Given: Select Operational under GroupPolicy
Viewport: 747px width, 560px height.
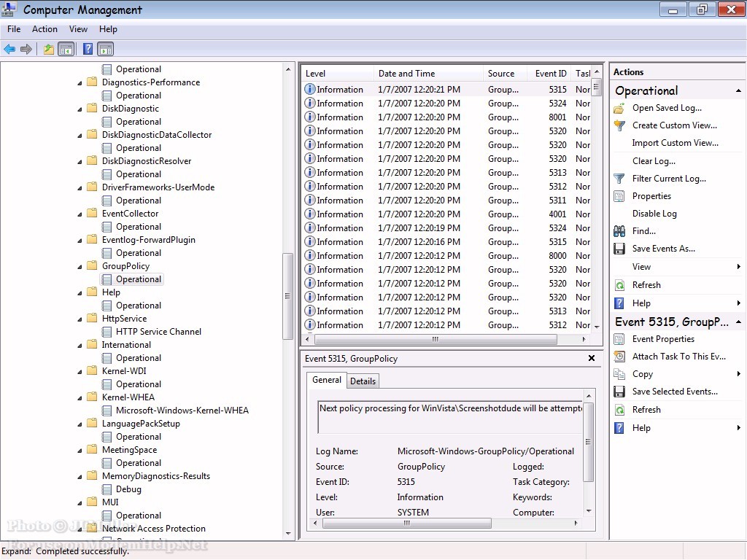Looking at the screenshot, I should click(x=138, y=279).
